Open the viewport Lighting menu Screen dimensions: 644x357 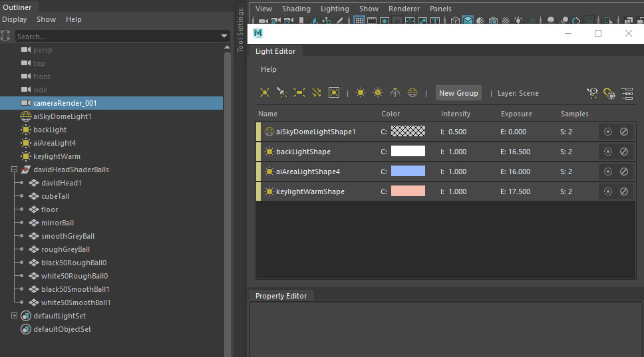point(335,9)
